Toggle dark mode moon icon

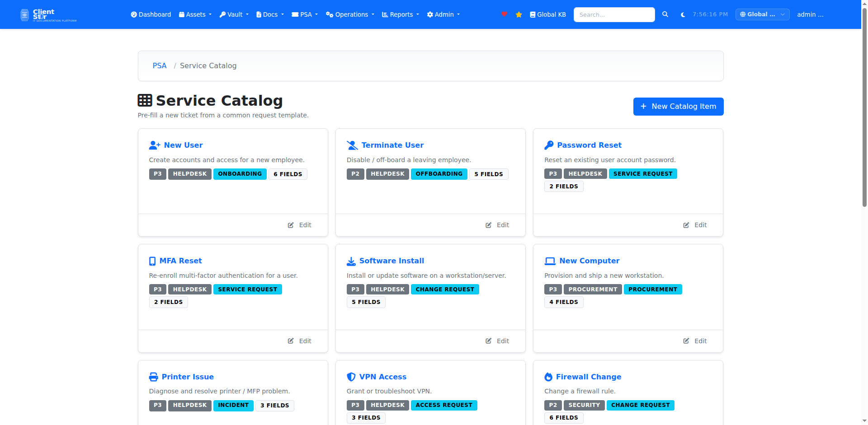(683, 14)
